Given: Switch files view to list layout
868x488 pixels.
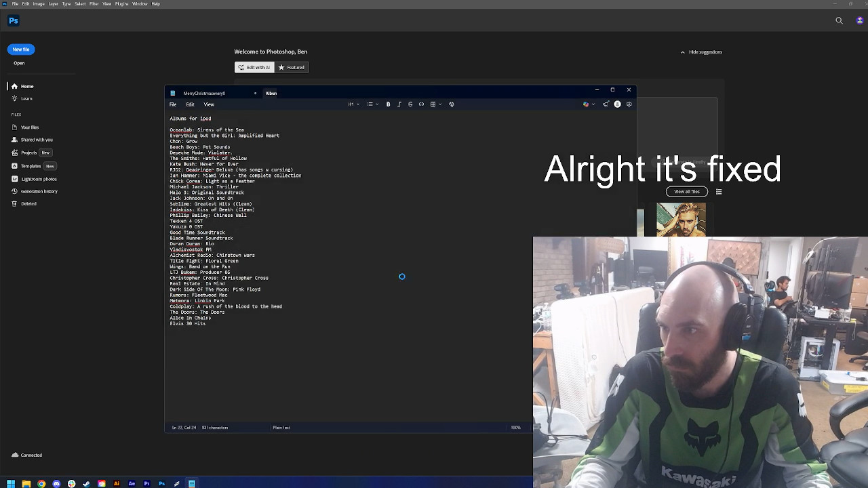Looking at the screenshot, I should click(719, 192).
